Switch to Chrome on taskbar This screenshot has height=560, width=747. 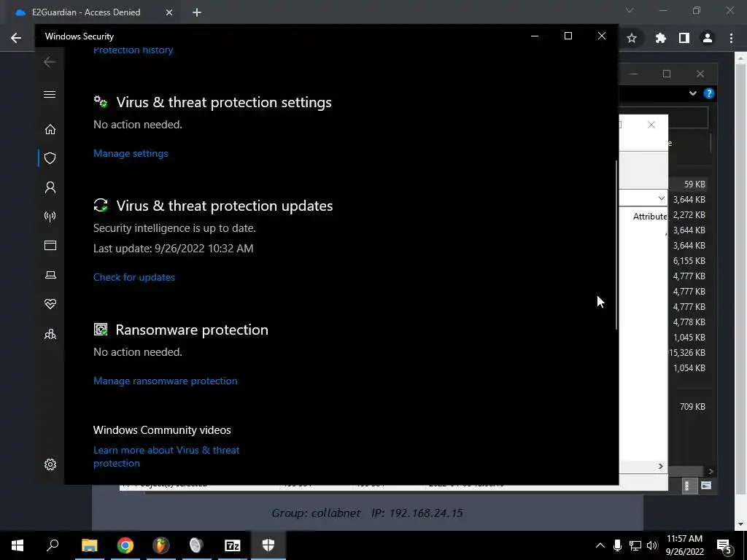tap(125, 545)
